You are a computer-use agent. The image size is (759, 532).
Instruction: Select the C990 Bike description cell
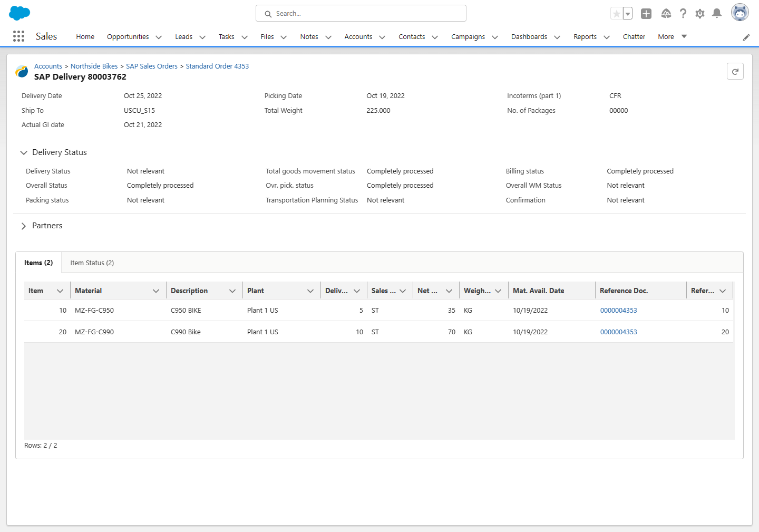pyautogui.click(x=205, y=332)
